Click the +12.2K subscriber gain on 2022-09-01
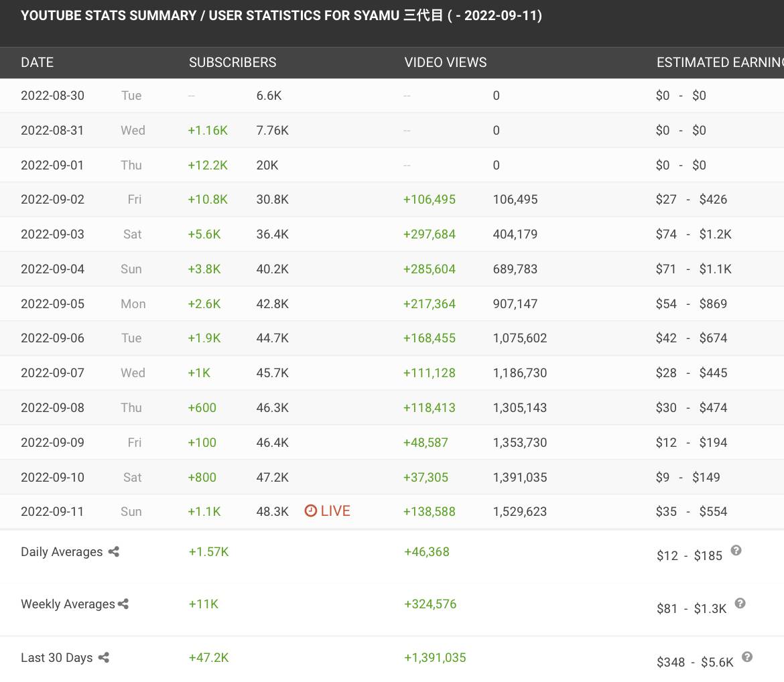Image resolution: width=784 pixels, height=682 pixels. point(208,165)
